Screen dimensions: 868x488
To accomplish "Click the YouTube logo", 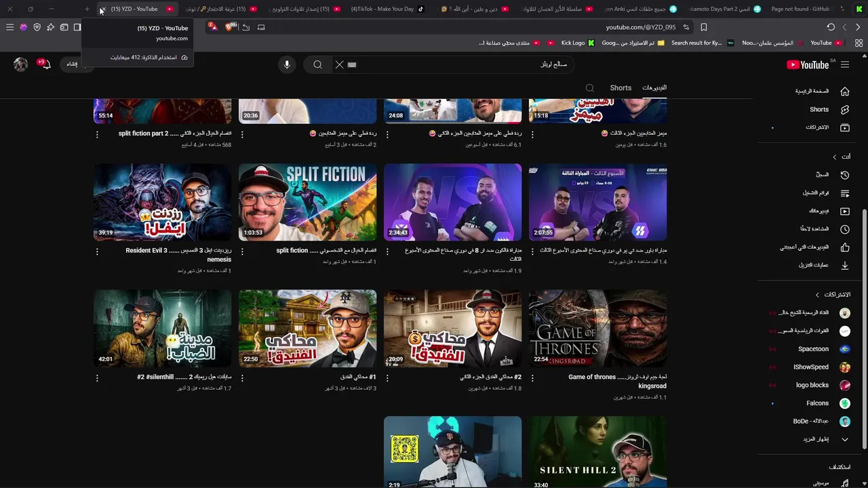I will click(x=808, y=64).
